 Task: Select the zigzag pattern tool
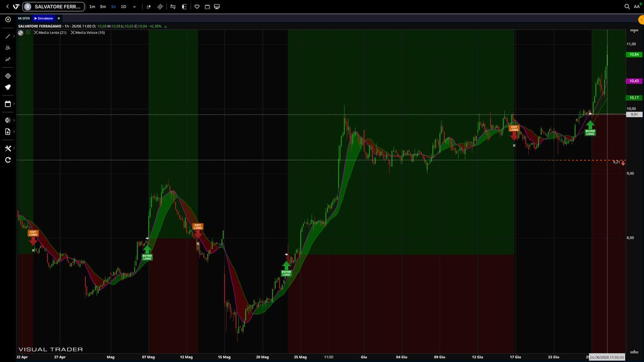pos(8,59)
